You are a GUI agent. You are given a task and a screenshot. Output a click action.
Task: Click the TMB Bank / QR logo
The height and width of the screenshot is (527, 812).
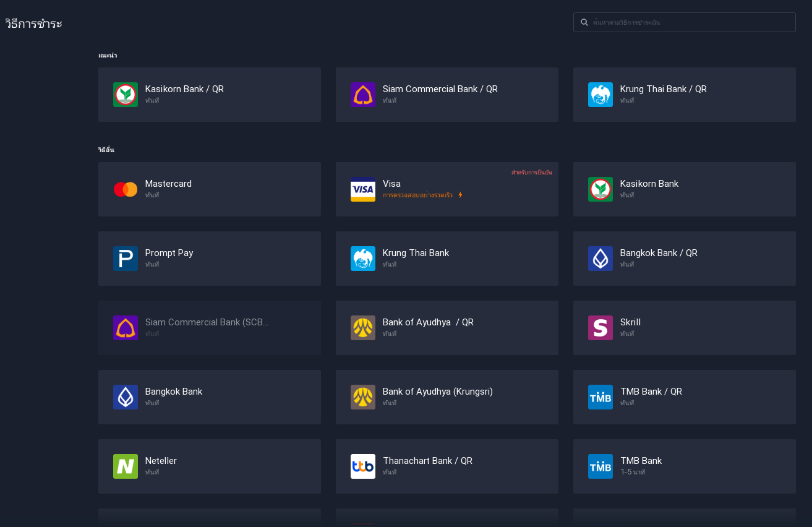[x=600, y=397]
